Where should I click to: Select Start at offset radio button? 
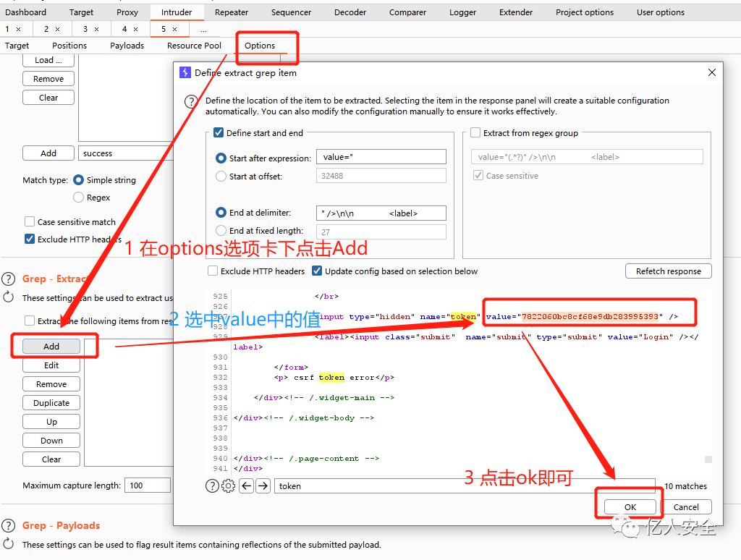pos(221,177)
